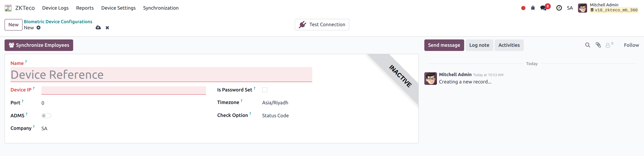This screenshot has width=644, height=156.
Task: Open the Check Option Status Code selector
Action: click(x=275, y=116)
